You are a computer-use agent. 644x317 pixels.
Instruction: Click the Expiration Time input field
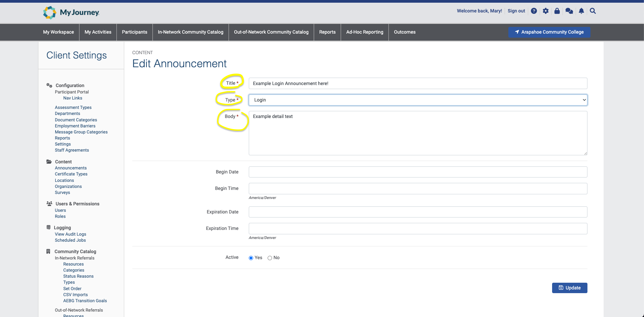pos(418,229)
